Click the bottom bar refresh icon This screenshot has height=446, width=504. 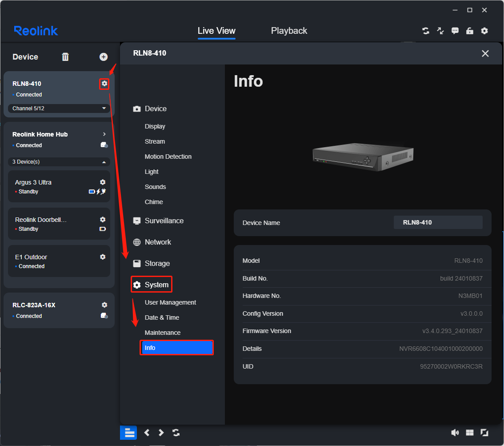point(176,433)
